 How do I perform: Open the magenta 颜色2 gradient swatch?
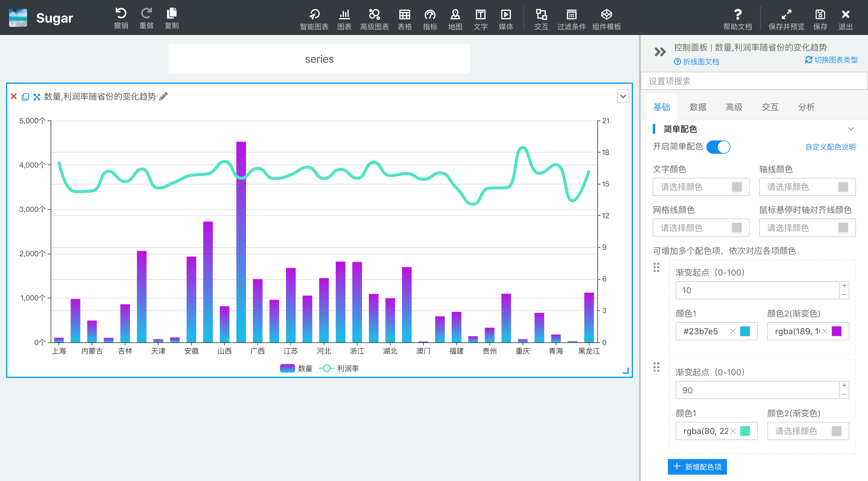(x=837, y=331)
